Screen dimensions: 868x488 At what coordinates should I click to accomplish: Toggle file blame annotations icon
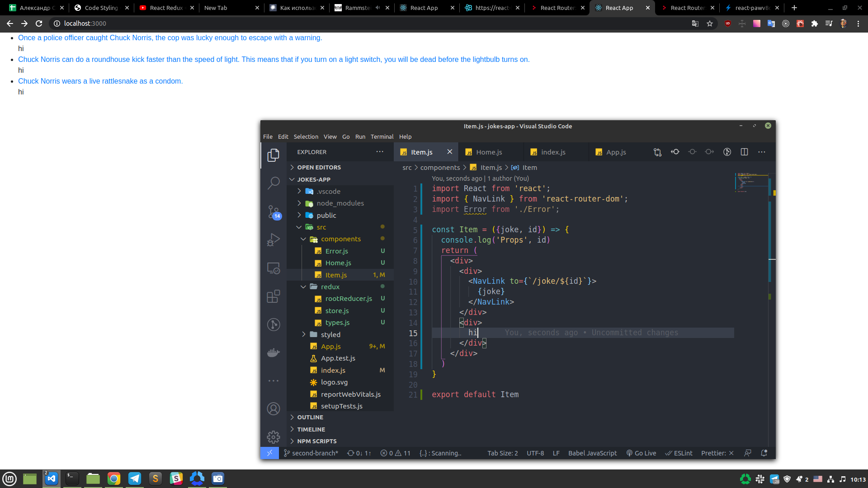[727, 152]
